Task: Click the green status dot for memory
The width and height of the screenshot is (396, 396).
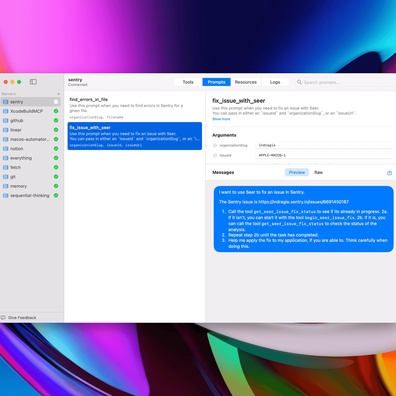Action: (x=56, y=186)
